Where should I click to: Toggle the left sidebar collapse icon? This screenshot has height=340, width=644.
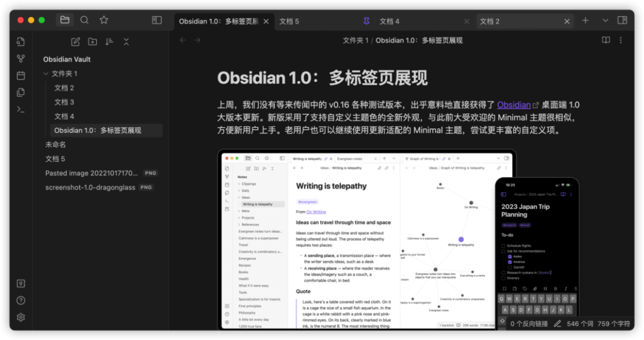pos(157,20)
